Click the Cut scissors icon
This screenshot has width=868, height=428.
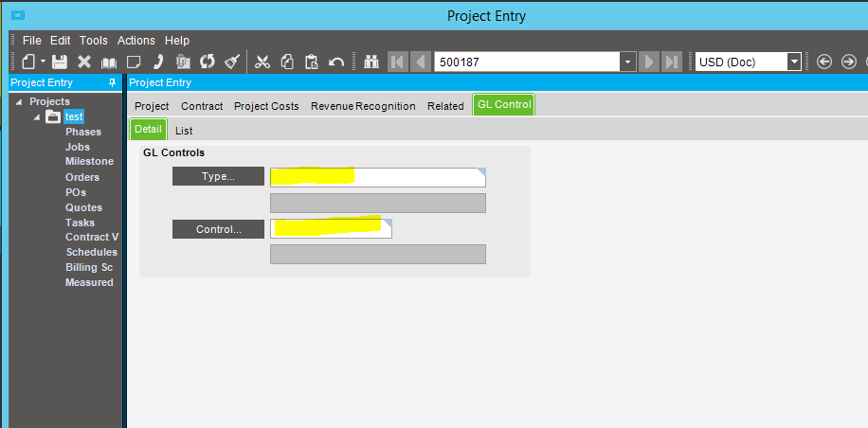[262, 62]
